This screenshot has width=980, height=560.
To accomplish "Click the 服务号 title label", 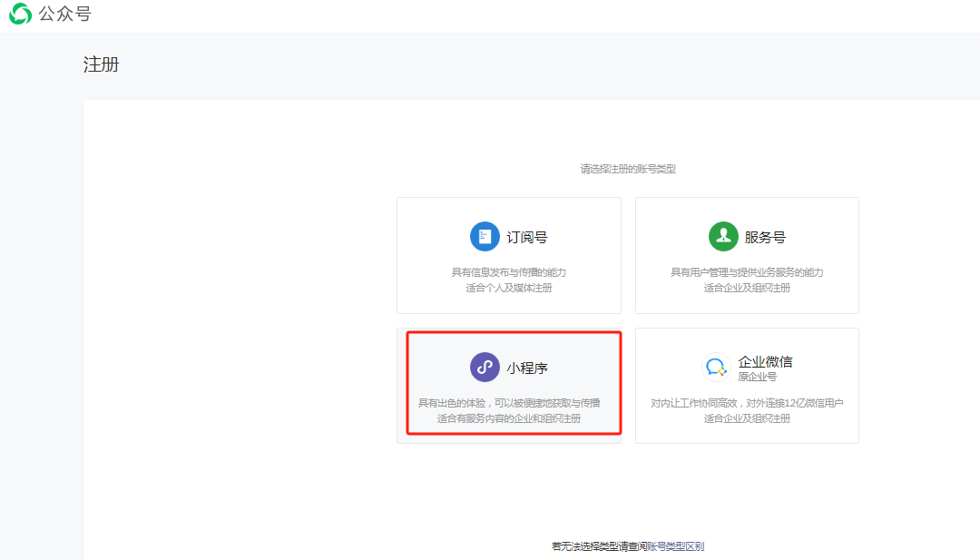I will (765, 238).
